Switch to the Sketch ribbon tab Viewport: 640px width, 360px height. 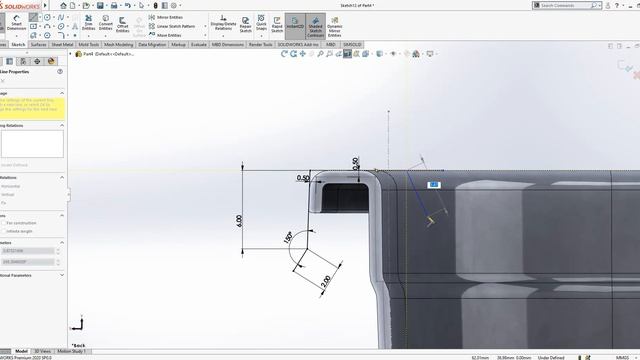tap(18, 44)
